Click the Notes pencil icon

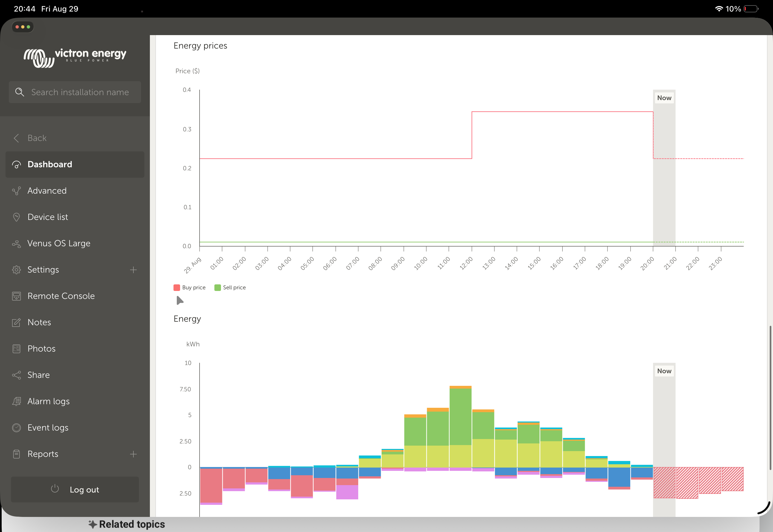pyautogui.click(x=16, y=322)
